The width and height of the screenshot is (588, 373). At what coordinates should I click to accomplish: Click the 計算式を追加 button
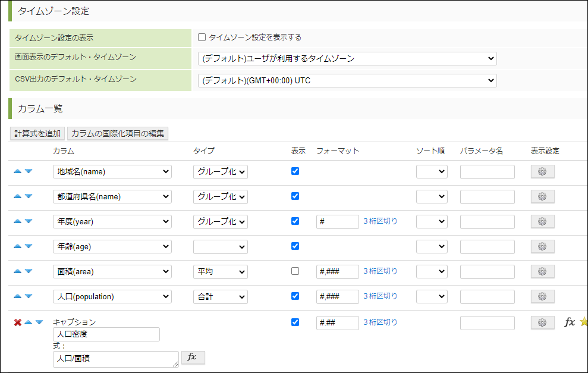[x=37, y=133]
